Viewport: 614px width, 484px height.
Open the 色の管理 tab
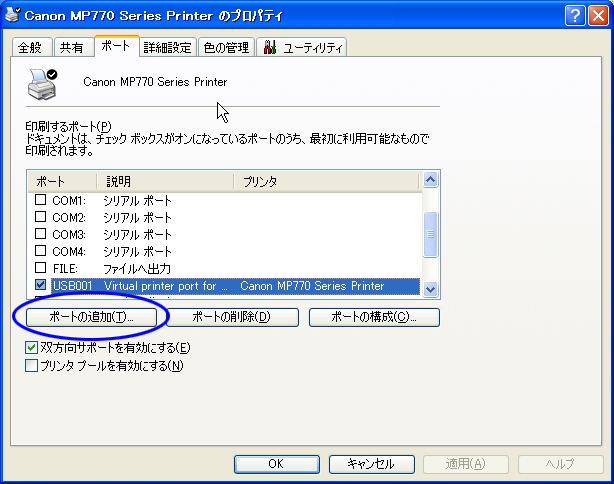tap(227, 47)
